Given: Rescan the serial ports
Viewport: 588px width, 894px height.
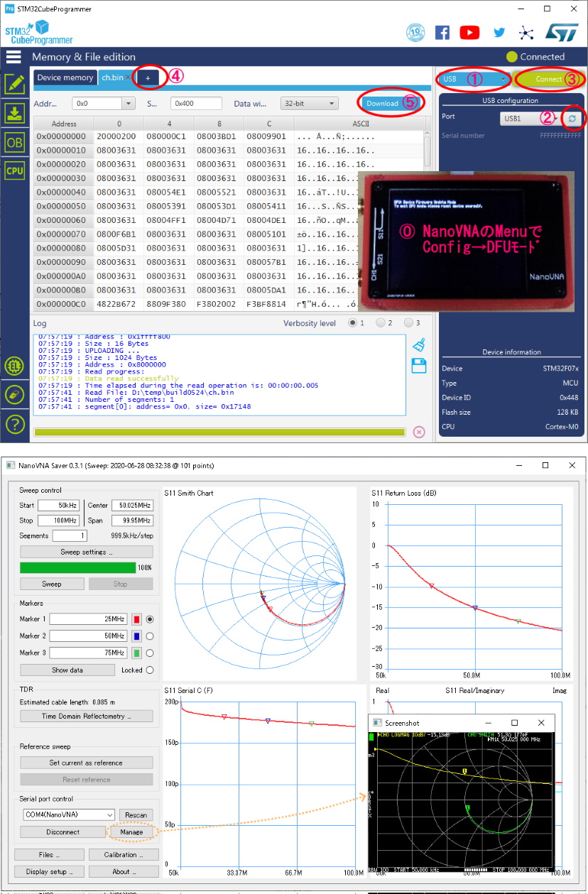Looking at the screenshot, I should (135, 814).
